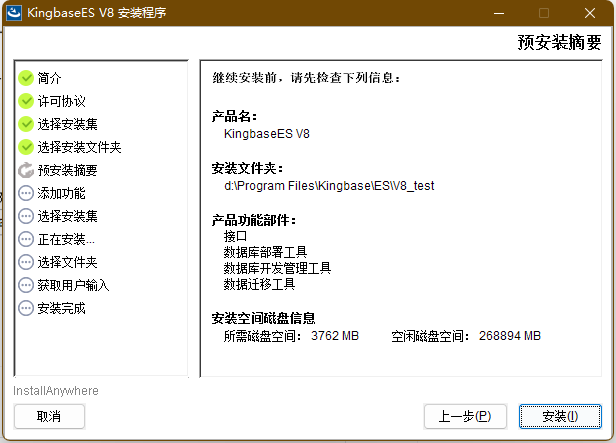Minimize the KingbaseES installer window
This screenshot has height=443, width=616.
(x=499, y=13)
